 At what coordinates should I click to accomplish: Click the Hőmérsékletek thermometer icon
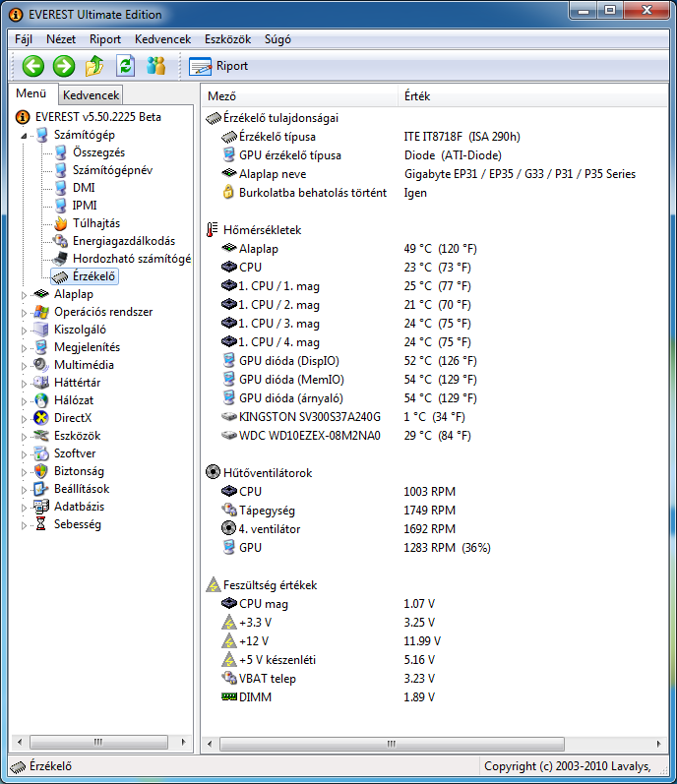[x=213, y=230]
